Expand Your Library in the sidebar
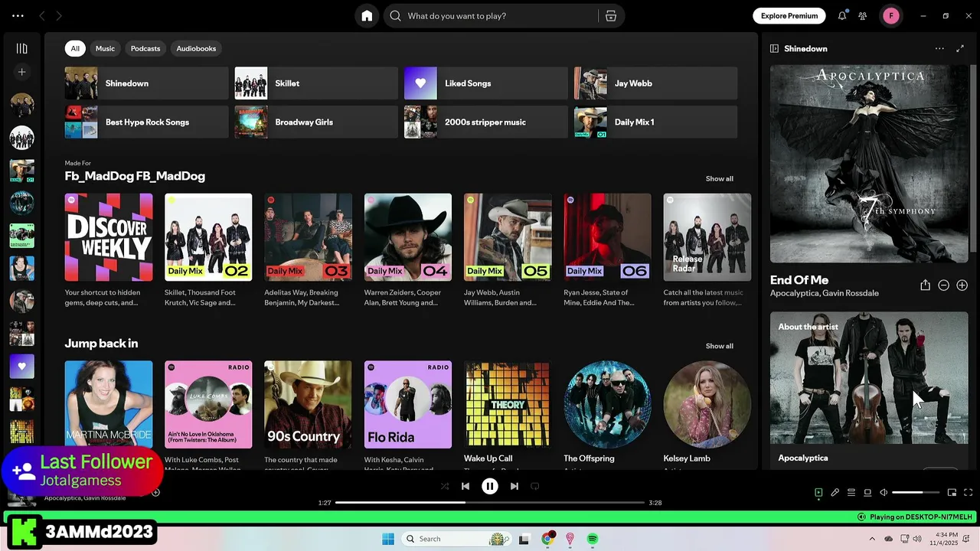The height and width of the screenshot is (551, 980). click(21, 48)
